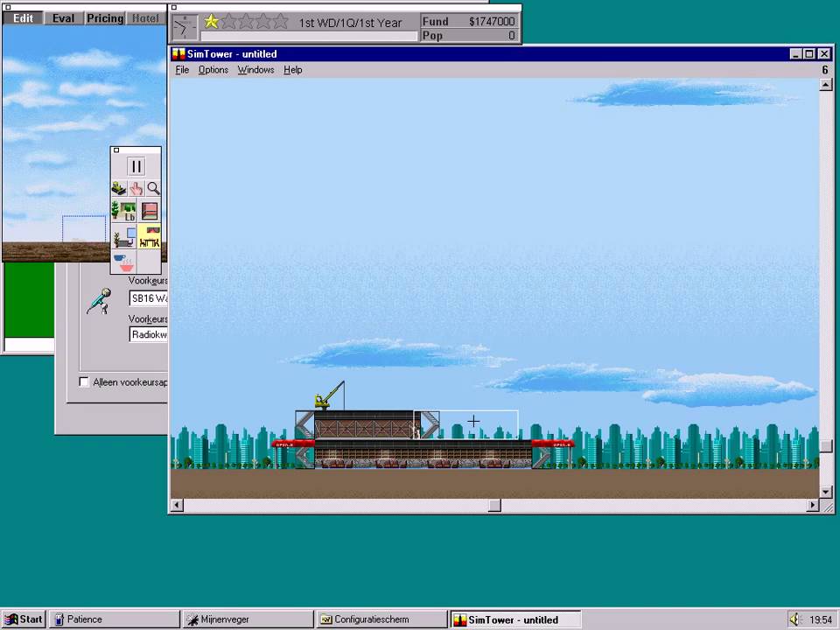840x630 pixels.
Task: Open the info bar control box
Action: point(173,8)
